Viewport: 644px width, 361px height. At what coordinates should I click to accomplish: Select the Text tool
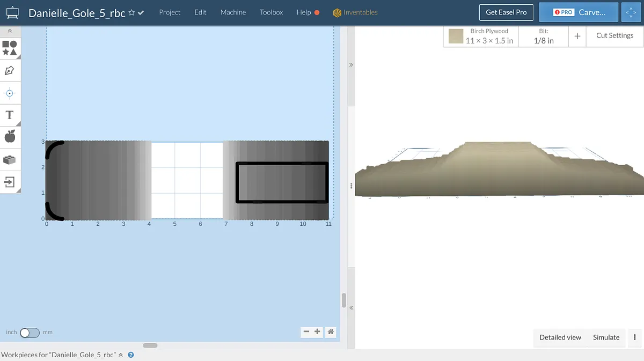click(10, 115)
